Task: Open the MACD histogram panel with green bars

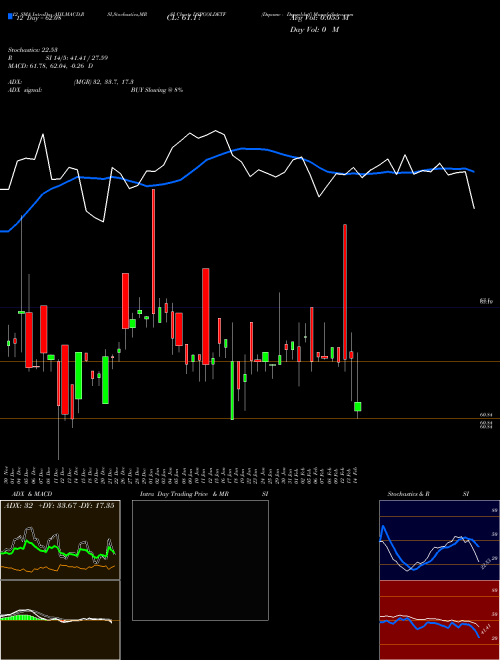Action: [60, 620]
